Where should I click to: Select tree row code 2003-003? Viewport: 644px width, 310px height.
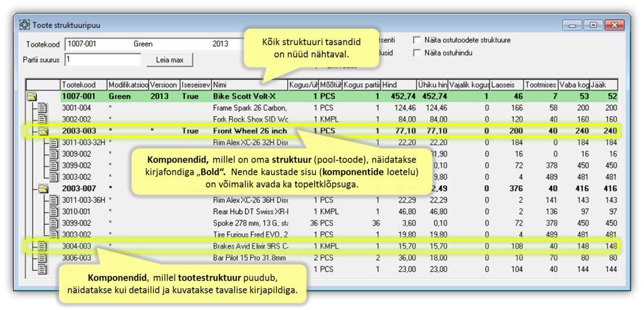(79, 131)
